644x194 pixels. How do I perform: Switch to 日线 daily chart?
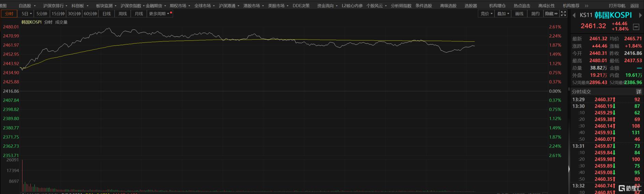coord(107,14)
